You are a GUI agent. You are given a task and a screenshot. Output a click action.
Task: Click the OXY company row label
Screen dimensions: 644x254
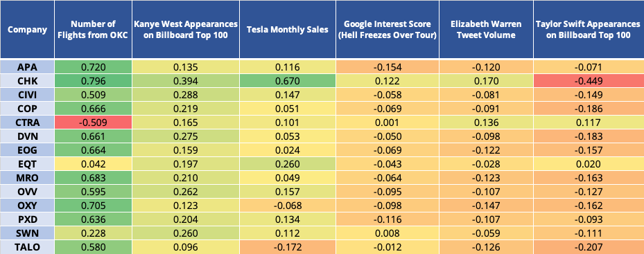27,206
